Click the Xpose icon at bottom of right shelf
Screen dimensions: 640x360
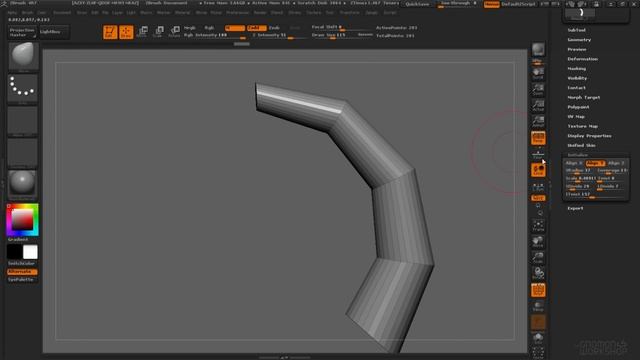pyautogui.click(x=538, y=352)
